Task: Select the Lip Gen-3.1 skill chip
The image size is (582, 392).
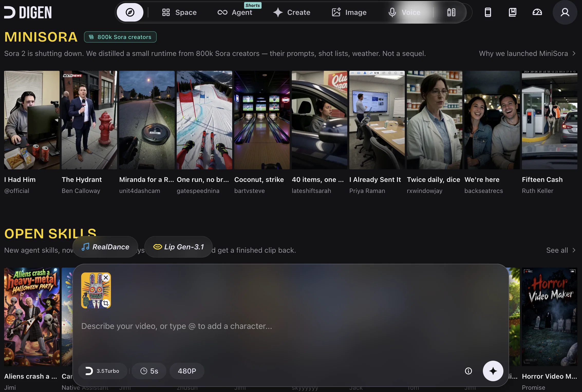Action: [179, 247]
